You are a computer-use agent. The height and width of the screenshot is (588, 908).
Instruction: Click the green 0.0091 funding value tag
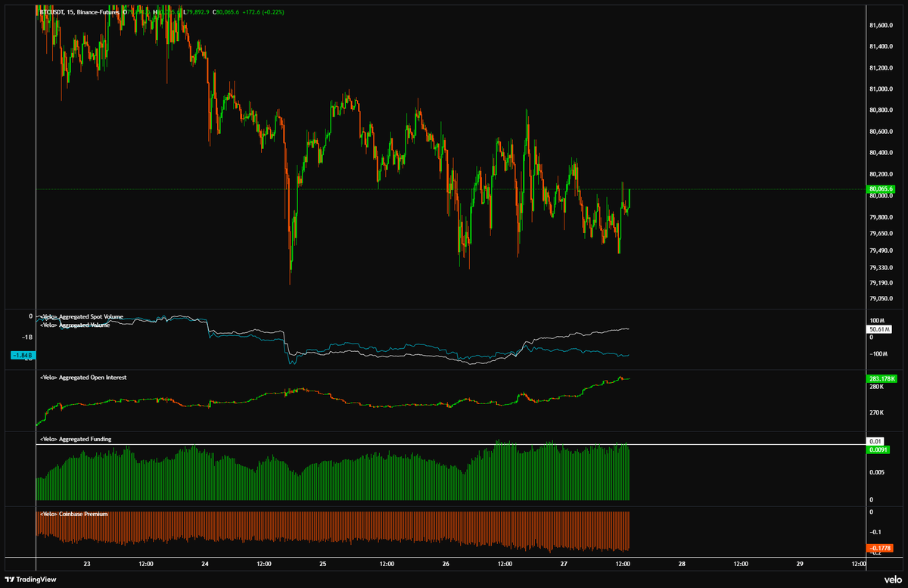pos(878,450)
